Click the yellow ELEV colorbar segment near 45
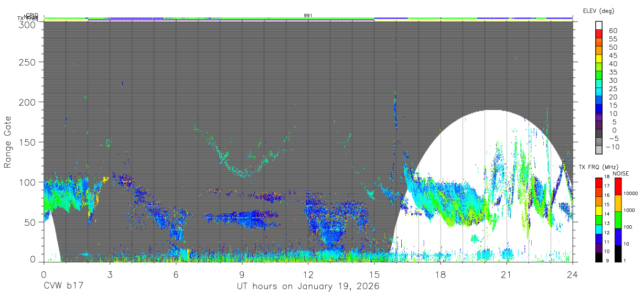644x297 pixels. click(x=599, y=58)
